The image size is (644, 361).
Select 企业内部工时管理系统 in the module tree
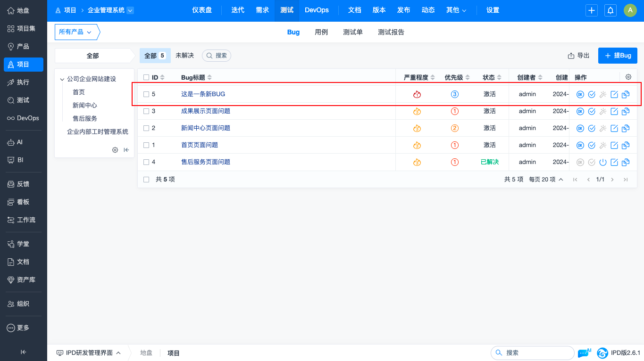98,132
